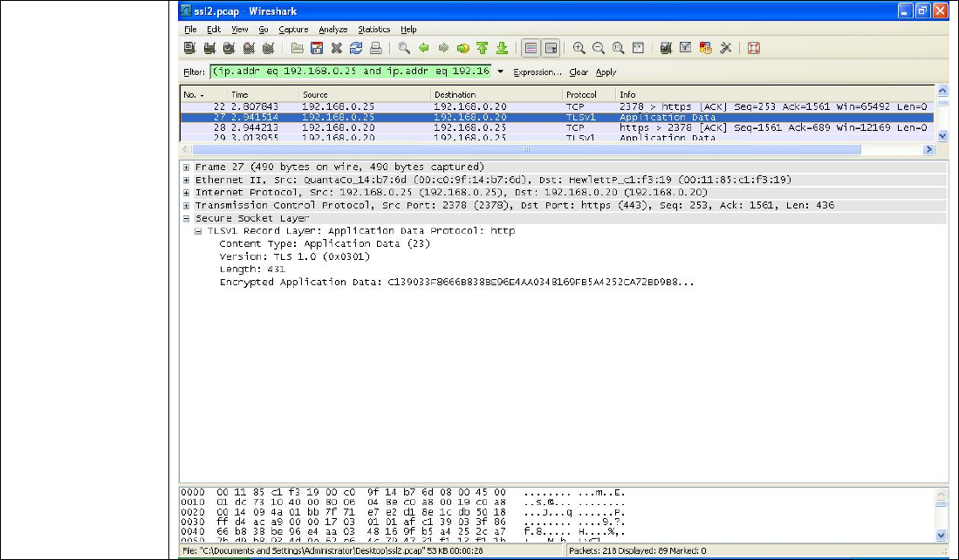The height and width of the screenshot is (560, 959).
Task: Select packet 27 Application Data row
Action: pyautogui.click(x=558, y=118)
